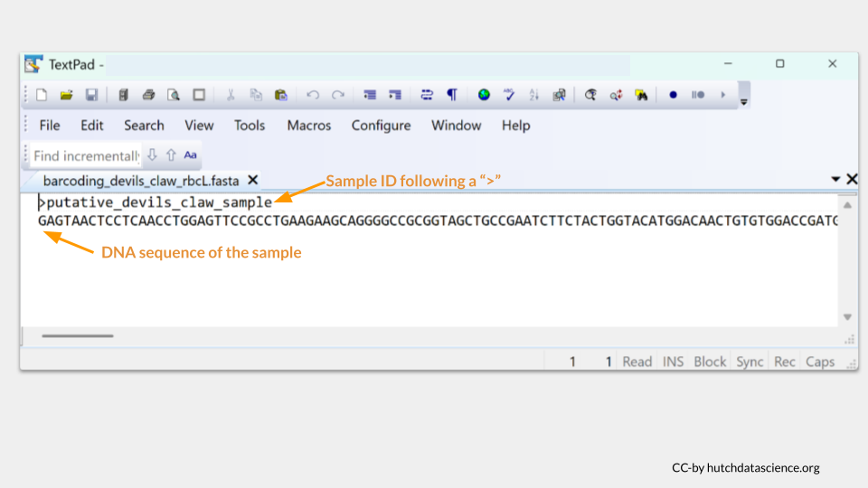Open a file with the folder icon
Image resolution: width=868 pixels, height=488 pixels.
pos(66,95)
